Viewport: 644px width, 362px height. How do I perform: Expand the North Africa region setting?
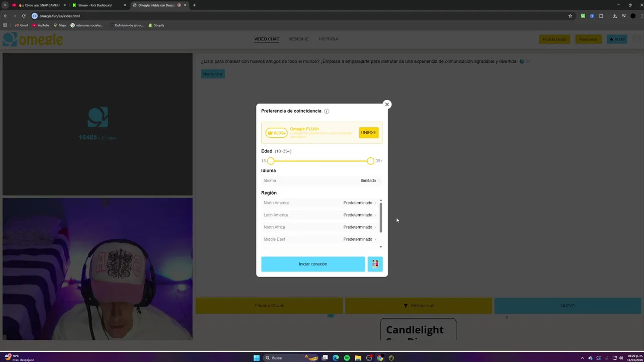click(x=319, y=227)
